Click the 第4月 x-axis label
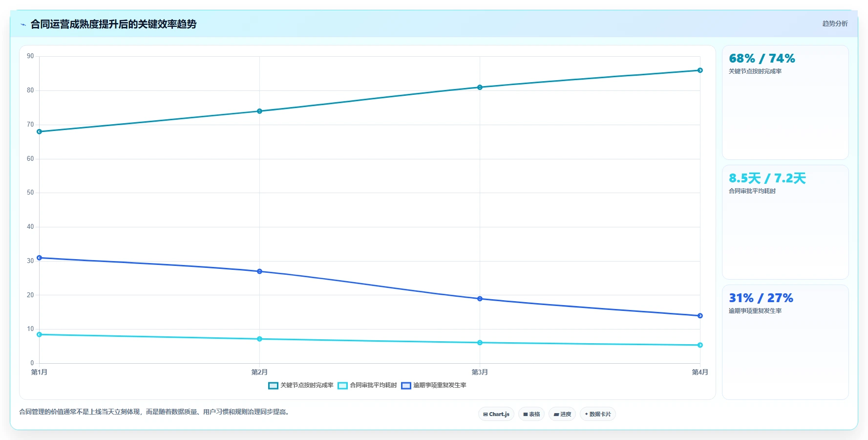Viewport: 868px width, 440px height. pos(700,372)
